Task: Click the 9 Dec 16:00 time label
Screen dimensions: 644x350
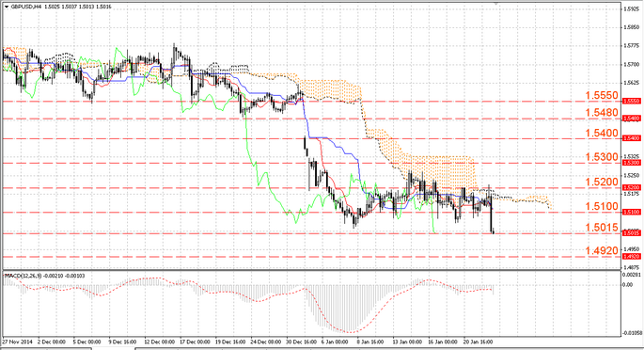Action: coord(122,342)
